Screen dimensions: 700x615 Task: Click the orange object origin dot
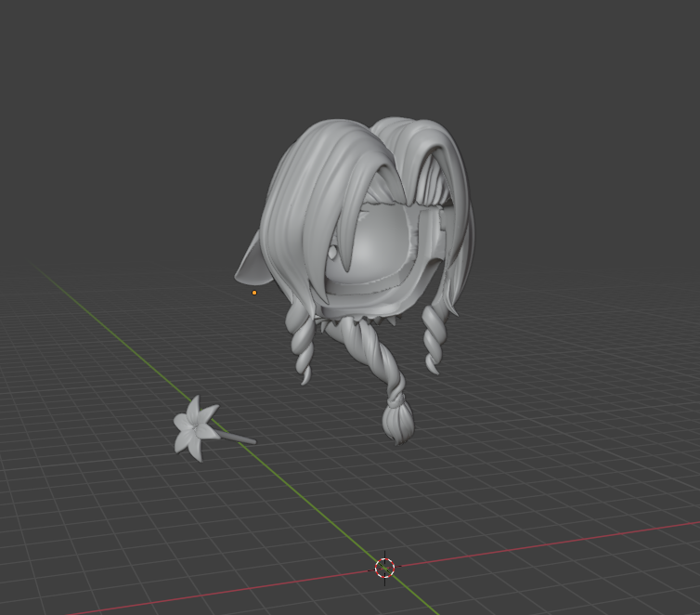(x=254, y=293)
